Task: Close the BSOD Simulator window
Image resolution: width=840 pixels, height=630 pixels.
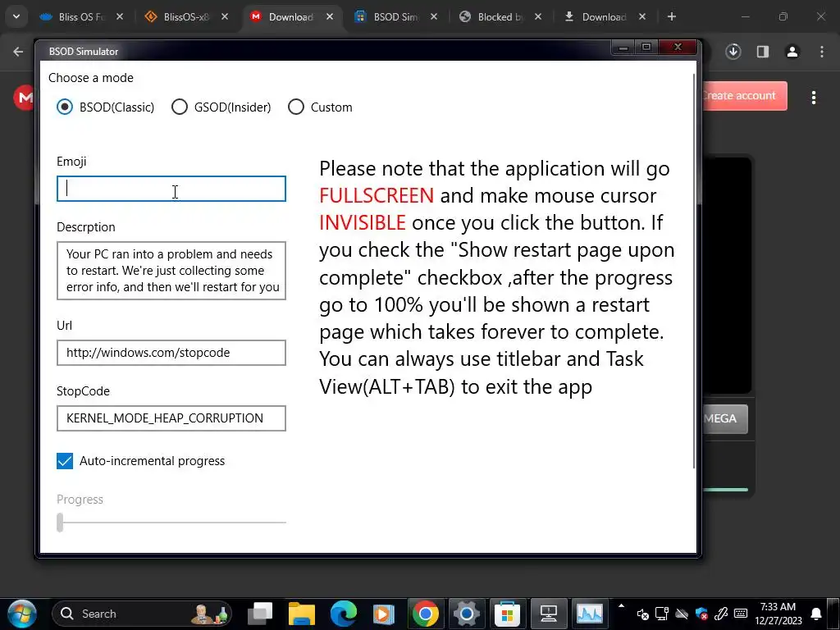Action: pos(678,47)
